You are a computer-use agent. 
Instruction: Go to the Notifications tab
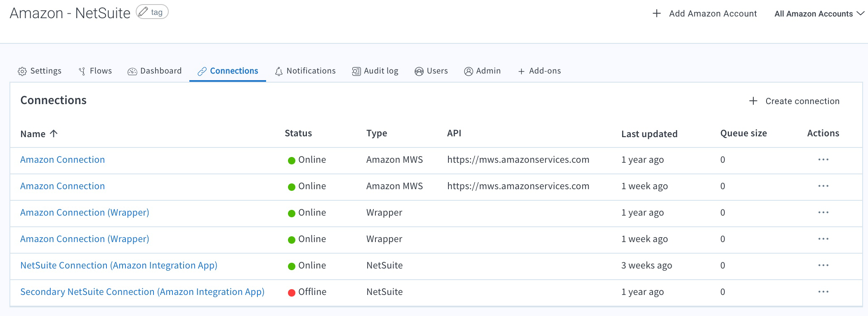305,71
